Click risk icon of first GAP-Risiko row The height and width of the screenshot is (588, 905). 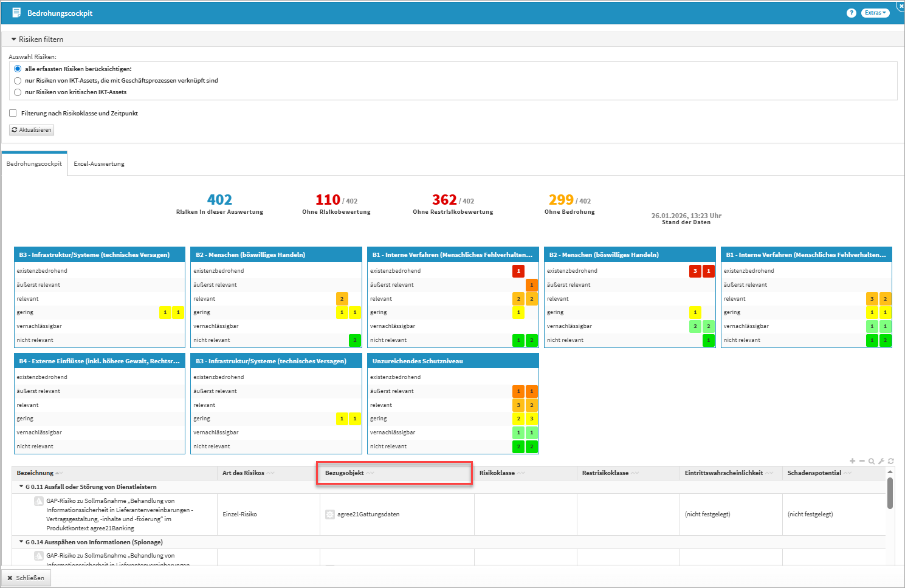tap(39, 501)
